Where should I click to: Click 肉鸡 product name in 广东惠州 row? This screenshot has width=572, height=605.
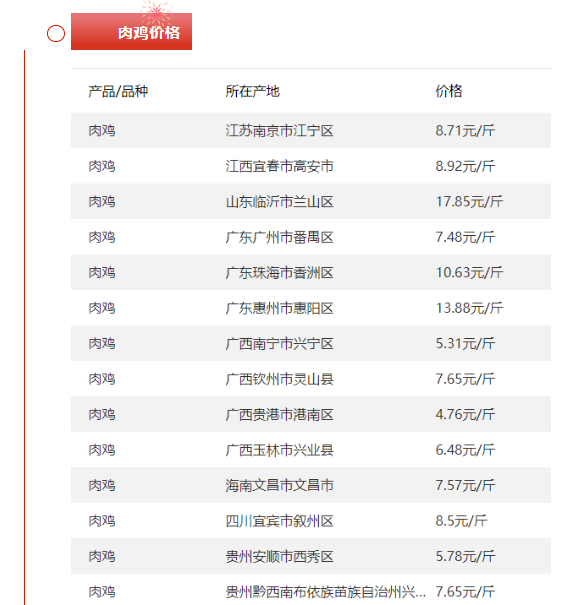pyautogui.click(x=102, y=308)
